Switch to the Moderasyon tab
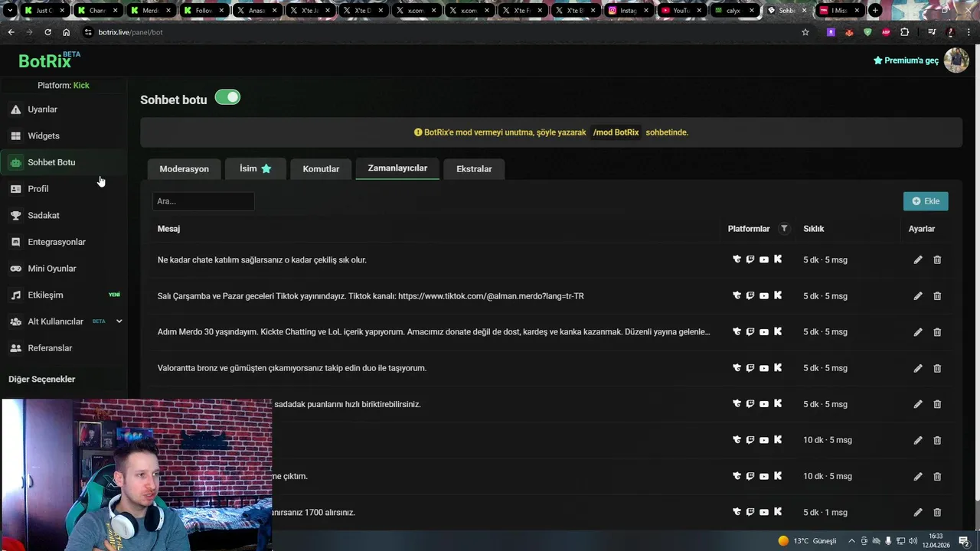Image resolution: width=980 pixels, height=551 pixels. click(184, 168)
